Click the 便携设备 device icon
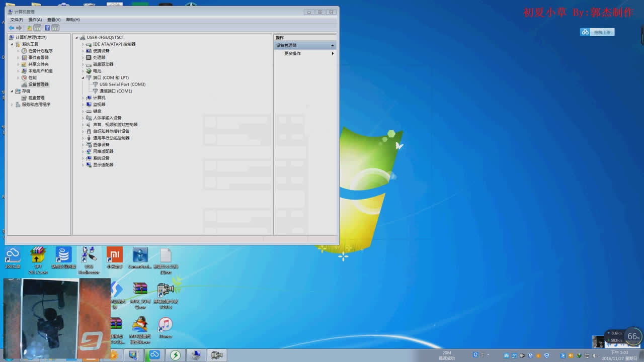The width and height of the screenshot is (644, 362). coord(89,51)
